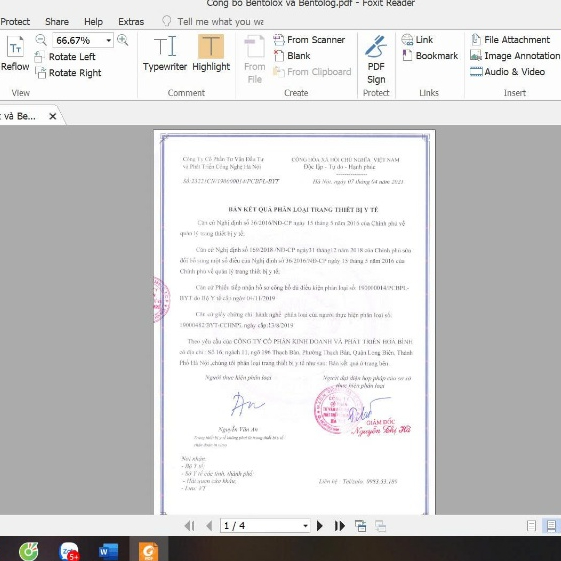Insert Audio & Video
This screenshot has height=561, width=561.
(508, 72)
